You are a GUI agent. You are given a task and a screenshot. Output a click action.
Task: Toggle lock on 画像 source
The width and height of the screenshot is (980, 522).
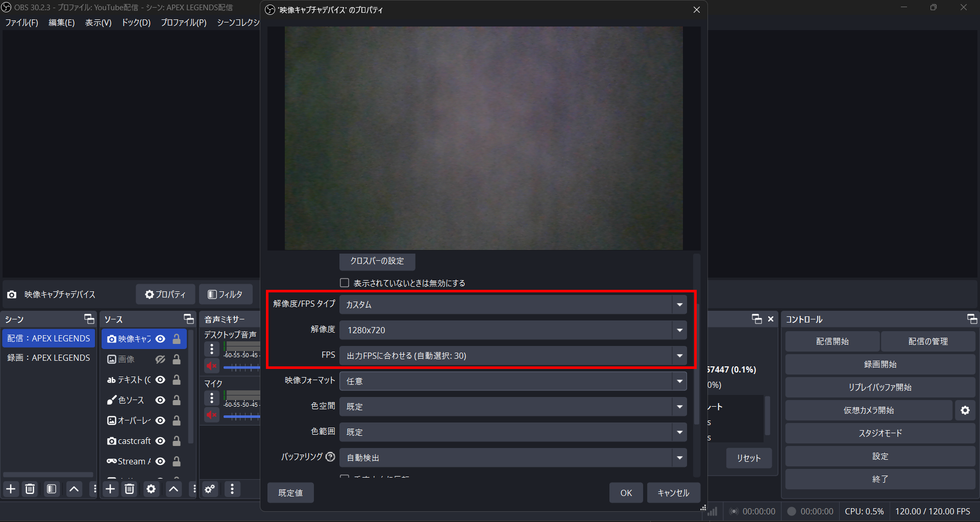tap(177, 359)
